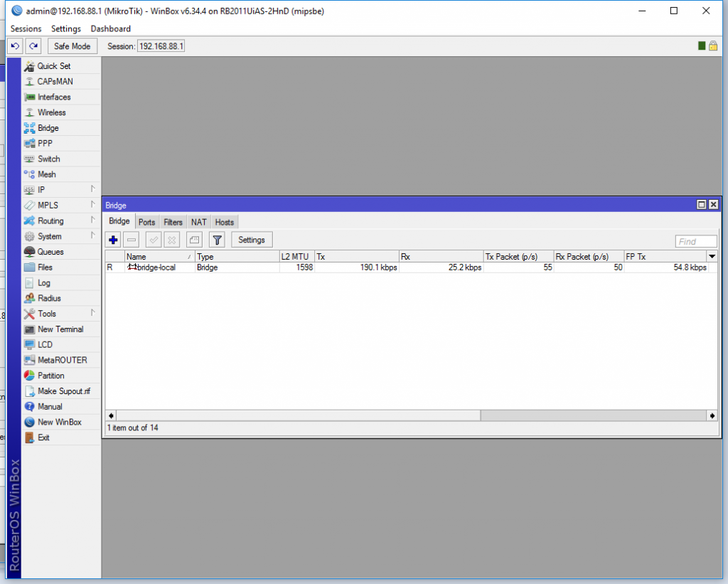Click the Bridge Settings button
The image size is (728, 584).
pyautogui.click(x=252, y=240)
